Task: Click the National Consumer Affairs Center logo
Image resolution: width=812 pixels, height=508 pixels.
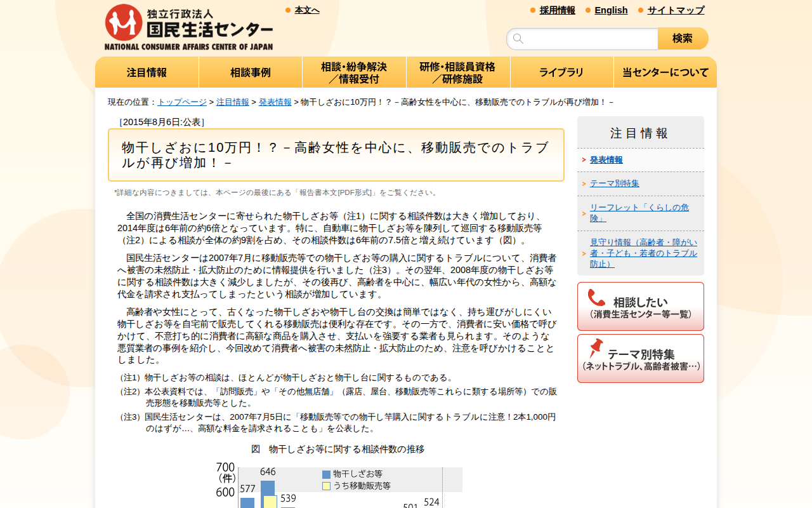Action: point(188,27)
